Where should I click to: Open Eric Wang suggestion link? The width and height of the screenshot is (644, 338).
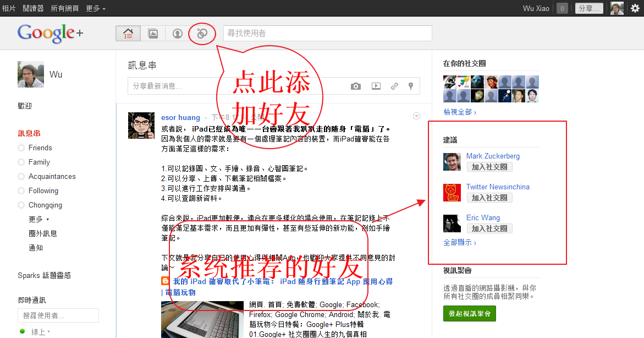point(483,217)
